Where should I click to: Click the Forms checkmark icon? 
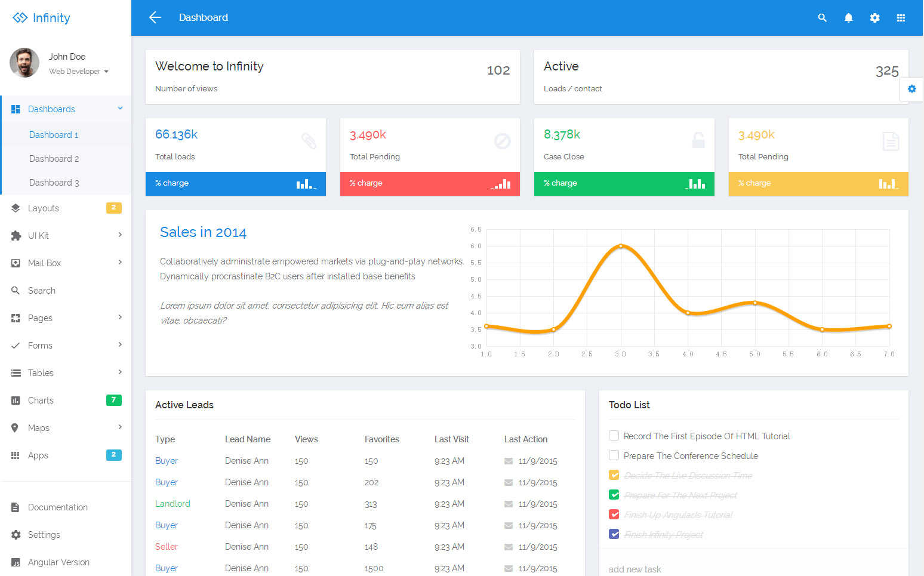[16, 346]
